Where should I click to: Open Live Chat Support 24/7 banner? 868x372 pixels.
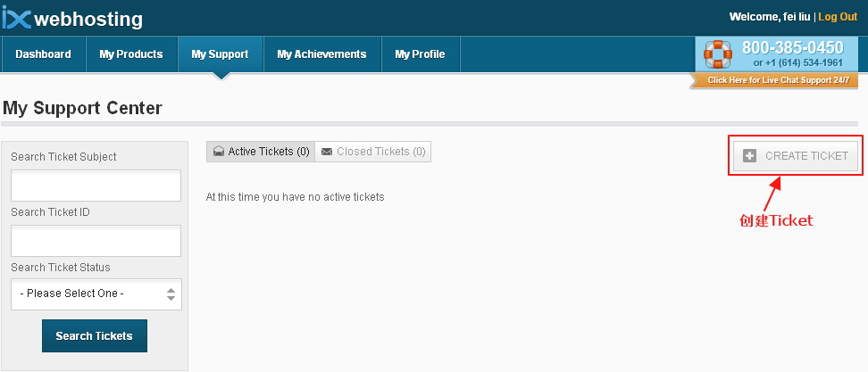tap(777, 80)
